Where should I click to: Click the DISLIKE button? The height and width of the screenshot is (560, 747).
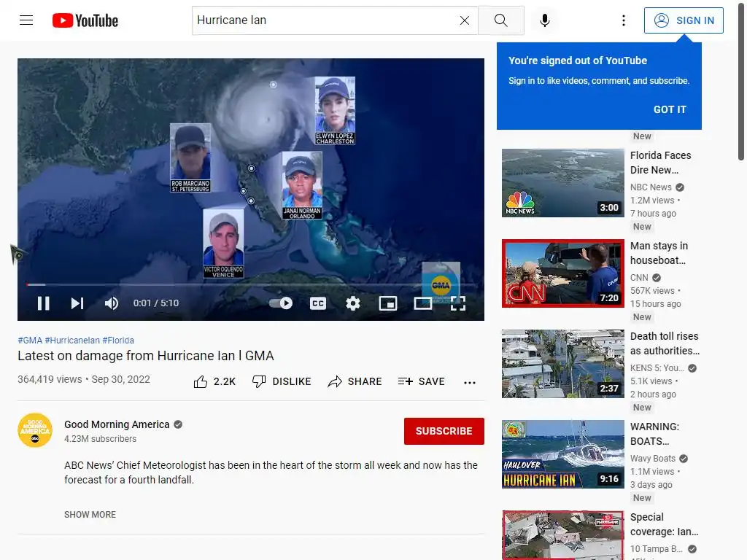(x=282, y=381)
